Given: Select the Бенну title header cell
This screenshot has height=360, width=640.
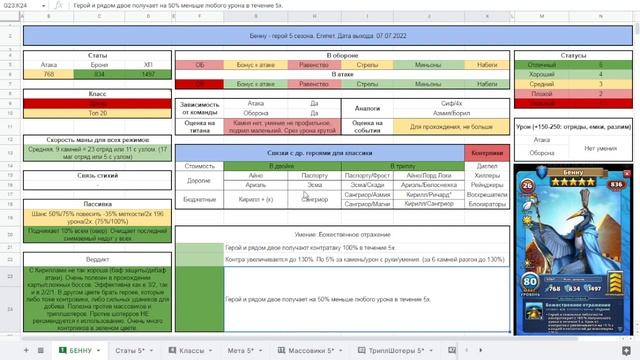Looking at the screenshot, I should tap(328, 36).
